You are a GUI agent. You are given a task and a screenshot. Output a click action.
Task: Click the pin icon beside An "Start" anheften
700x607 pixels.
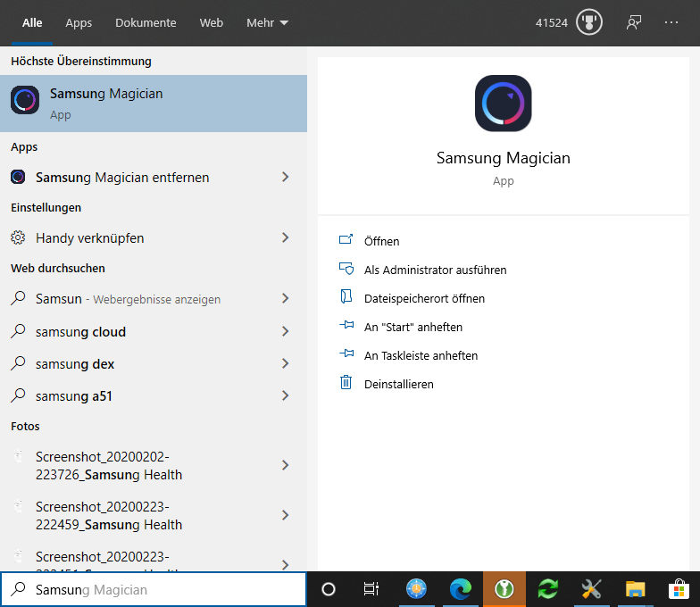click(346, 325)
